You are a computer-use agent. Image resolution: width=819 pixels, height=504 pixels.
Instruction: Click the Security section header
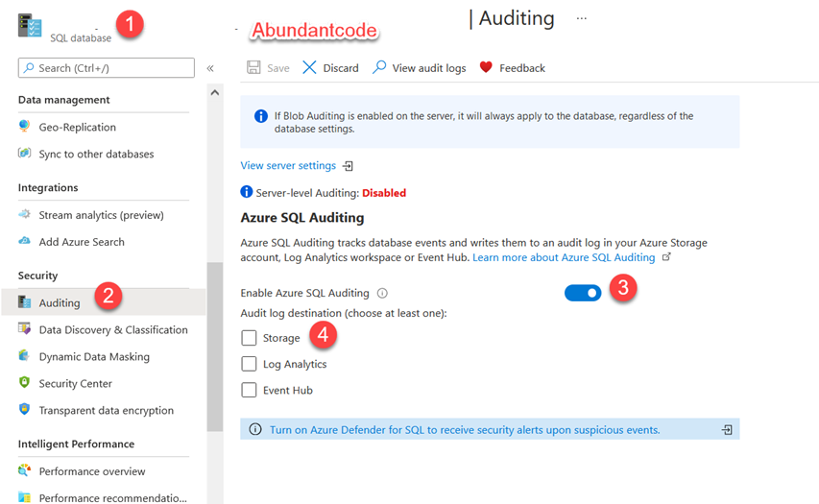37,276
